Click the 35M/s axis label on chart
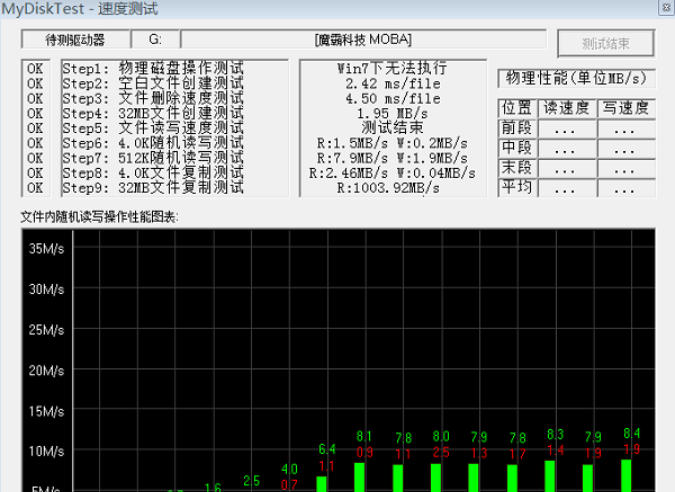 pyautogui.click(x=46, y=249)
